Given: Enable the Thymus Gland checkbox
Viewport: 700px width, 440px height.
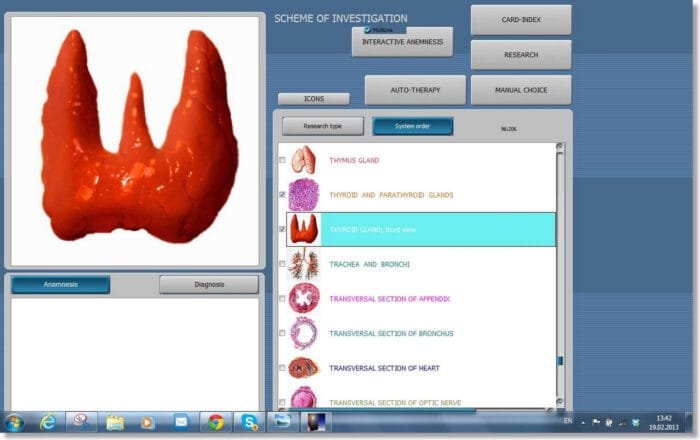Looking at the screenshot, I should point(282,160).
